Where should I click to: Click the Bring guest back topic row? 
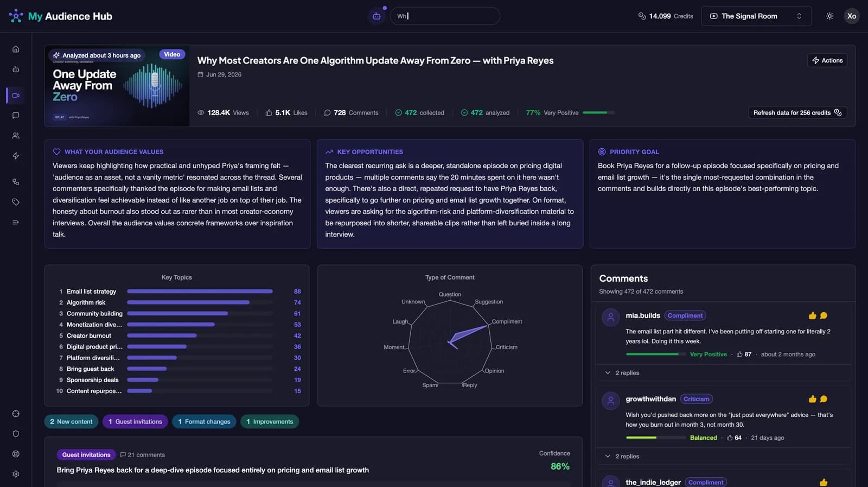pyautogui.click(x=178, y=369)
